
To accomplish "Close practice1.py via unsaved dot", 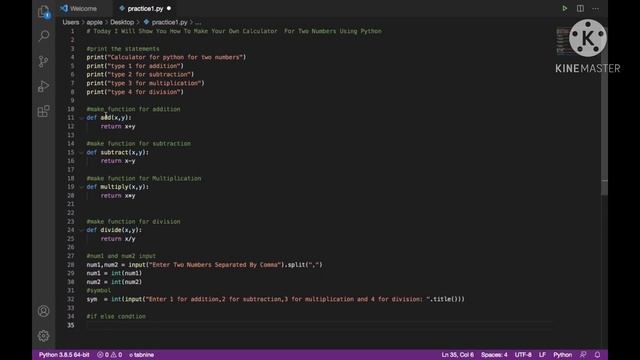I will tap(169, 9).
